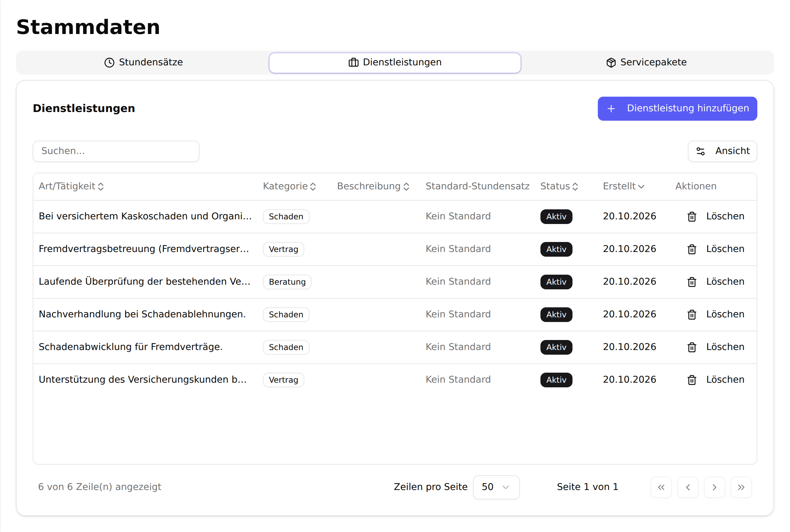The image size is (790, 532).
Task: Click trash icon in Bei versichertem Kaskoschaden row
Action: pyautogui.click(x=692, y=216)
